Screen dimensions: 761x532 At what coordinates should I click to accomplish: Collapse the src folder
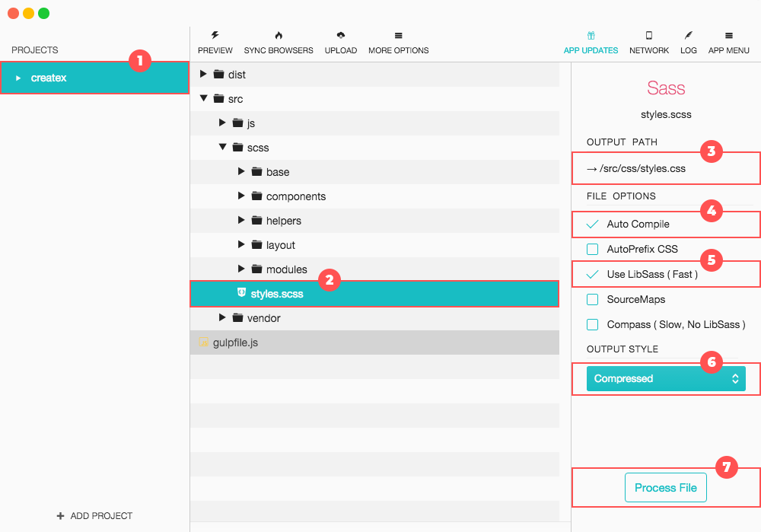pos(203,99)
